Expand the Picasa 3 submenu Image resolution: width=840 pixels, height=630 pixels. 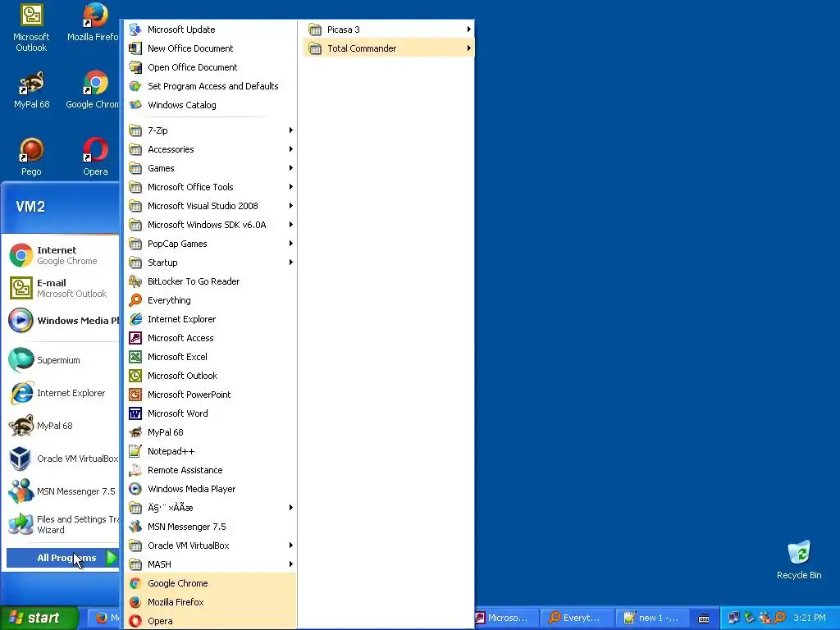pos(388,30)
